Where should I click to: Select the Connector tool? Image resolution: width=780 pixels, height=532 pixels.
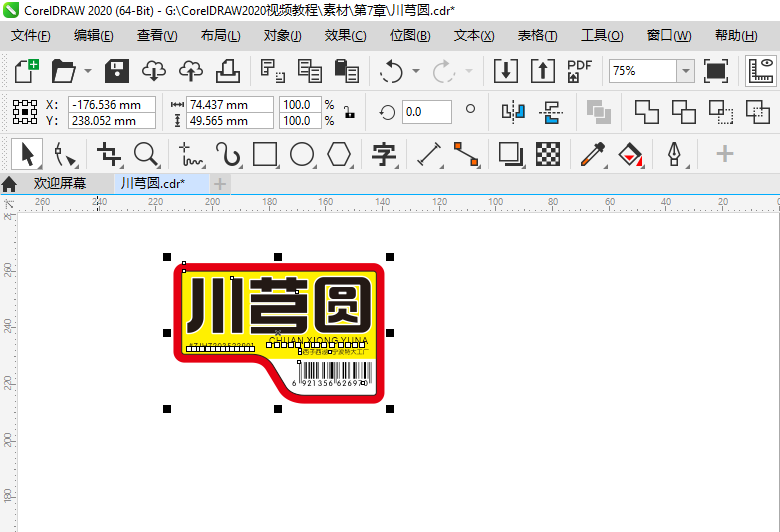(x=466, y=154)
